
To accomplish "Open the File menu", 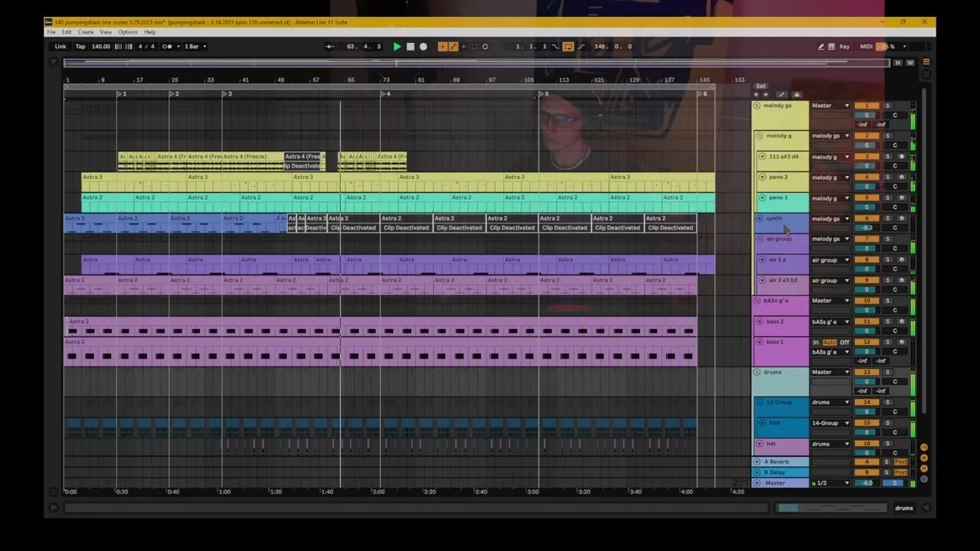I will coord(51,32).
